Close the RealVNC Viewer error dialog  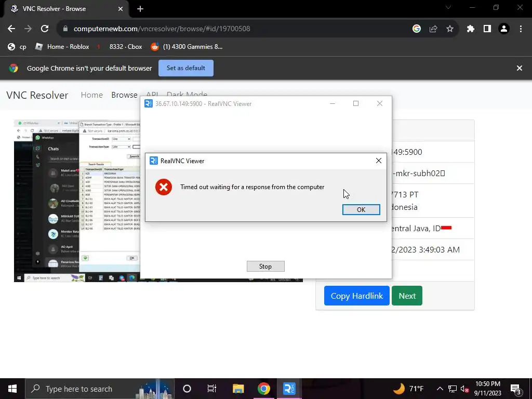point(379,161)
